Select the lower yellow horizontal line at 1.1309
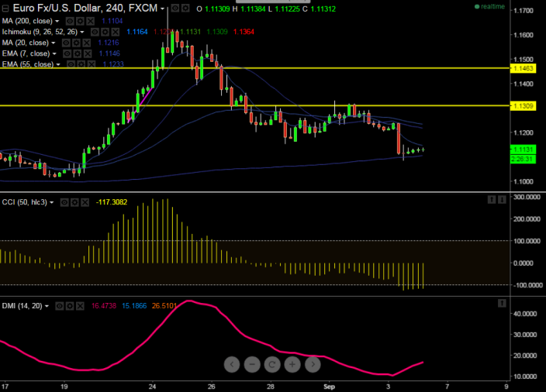The width and height of the screenshot is (546, 392). click(255, 105)
